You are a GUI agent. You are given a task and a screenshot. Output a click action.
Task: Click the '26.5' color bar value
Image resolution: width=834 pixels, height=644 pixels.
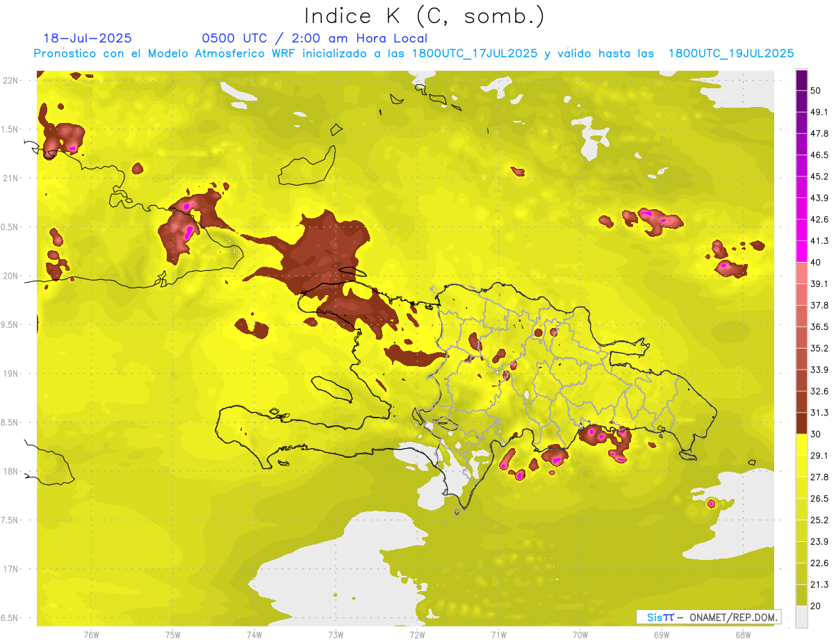click(x=819, y=499)
